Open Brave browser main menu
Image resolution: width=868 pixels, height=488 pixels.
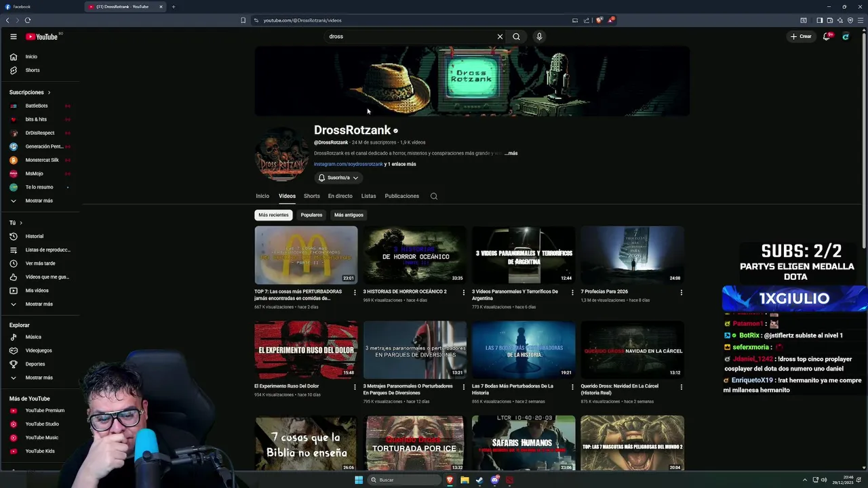tap(861, 20)
